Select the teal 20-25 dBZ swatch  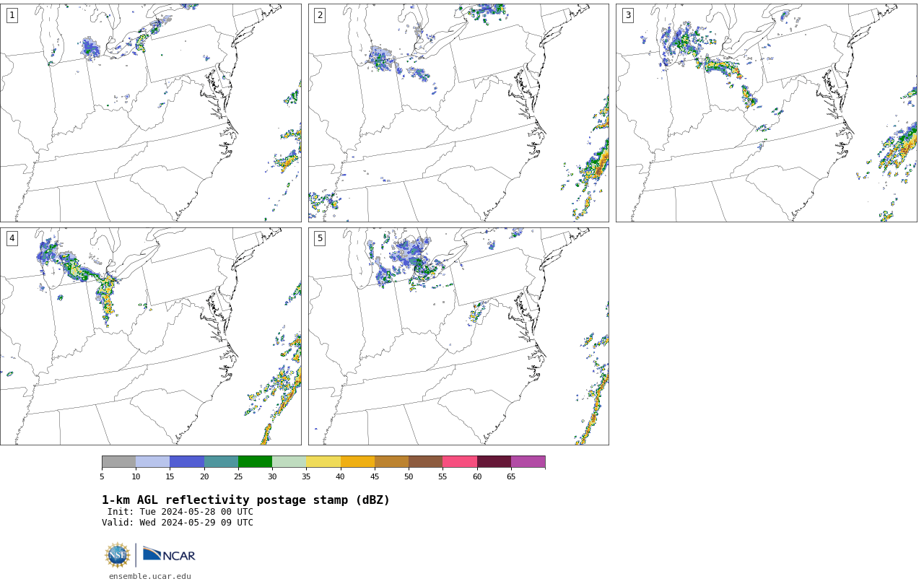(x=221, y=462)
